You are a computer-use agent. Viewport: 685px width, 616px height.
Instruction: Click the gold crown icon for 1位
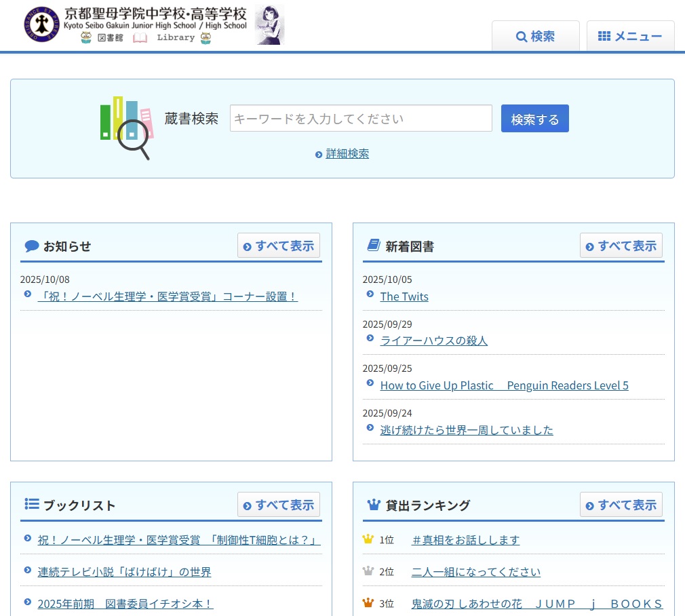(x=368, y=539)
